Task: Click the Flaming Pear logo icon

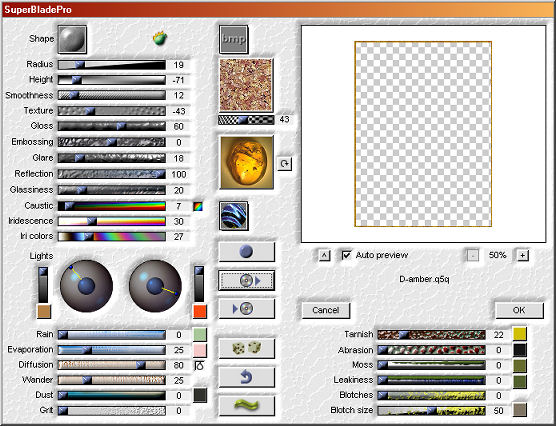Action: [x=160, y=38]
